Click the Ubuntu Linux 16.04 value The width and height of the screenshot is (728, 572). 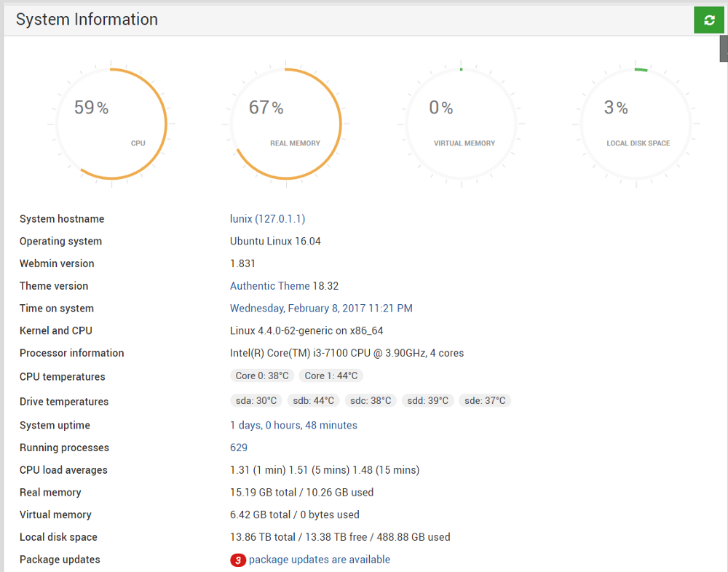click(x=275, y=241)
